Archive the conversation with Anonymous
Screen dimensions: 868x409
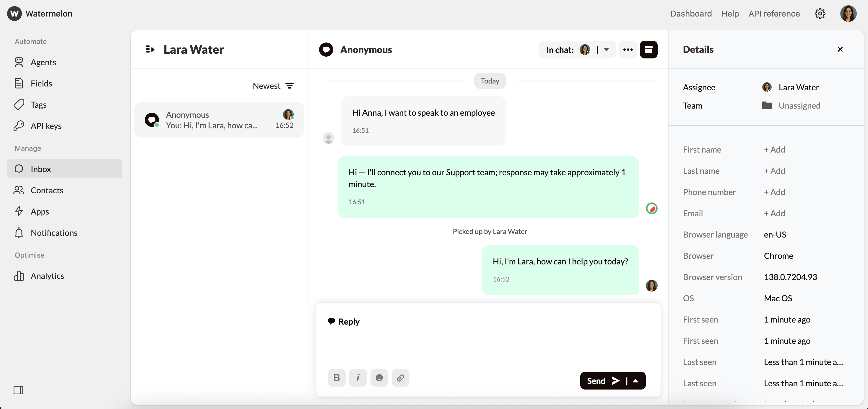click(648, 50)
